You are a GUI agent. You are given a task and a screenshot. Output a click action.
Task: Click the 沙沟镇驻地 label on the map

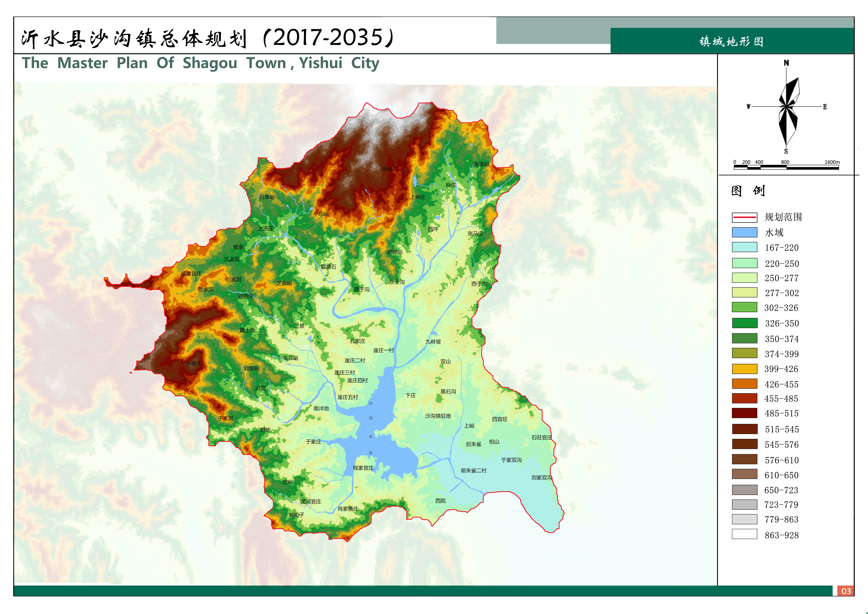pyautogui.click(x=438, y=416)
